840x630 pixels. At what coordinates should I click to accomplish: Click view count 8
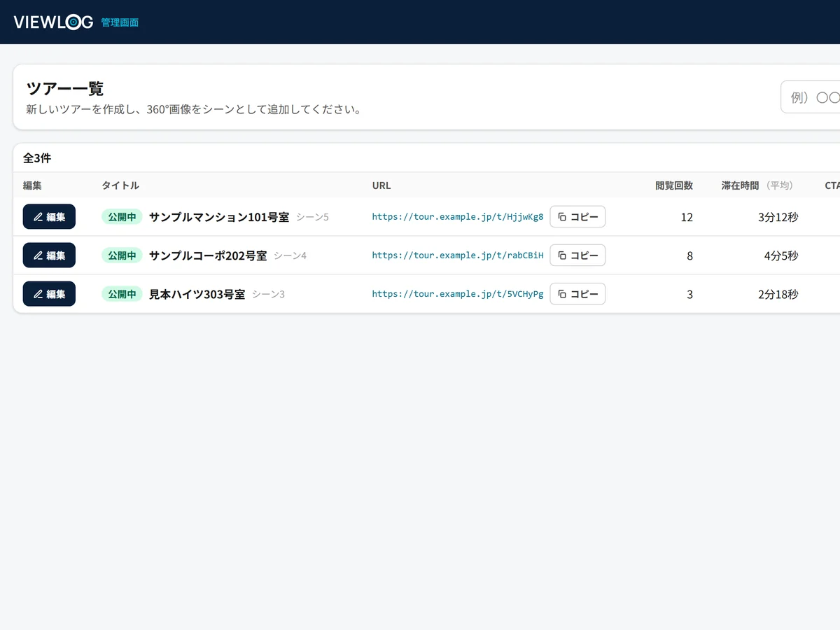tap(689, 255)
